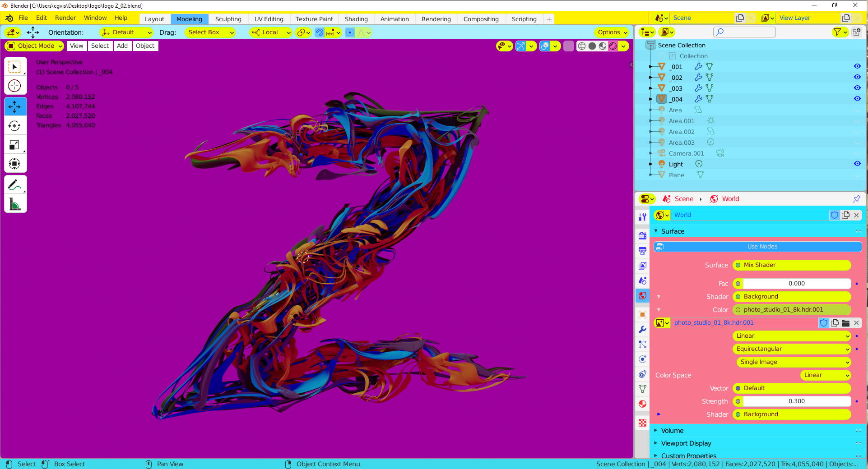868x469 pixels.
Task: Toggle visibility of the Light object
Action: tap(857, 164)
